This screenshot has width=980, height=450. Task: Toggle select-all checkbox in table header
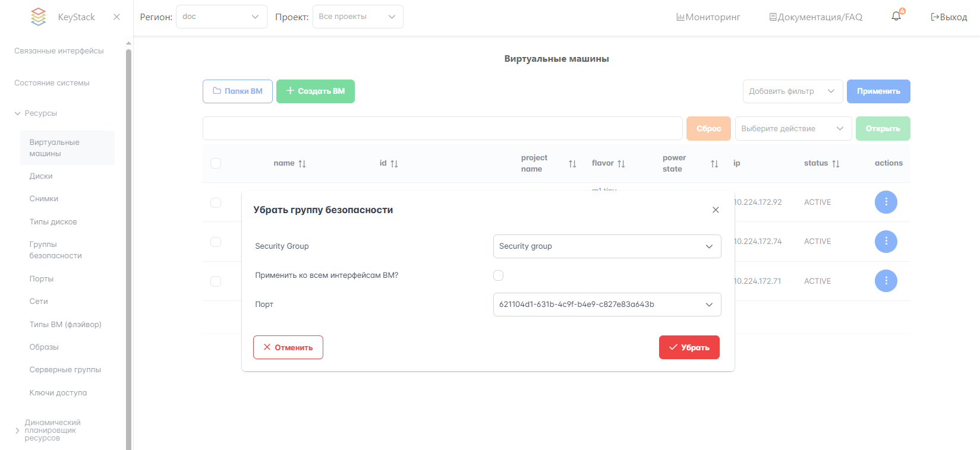[216, 163]
